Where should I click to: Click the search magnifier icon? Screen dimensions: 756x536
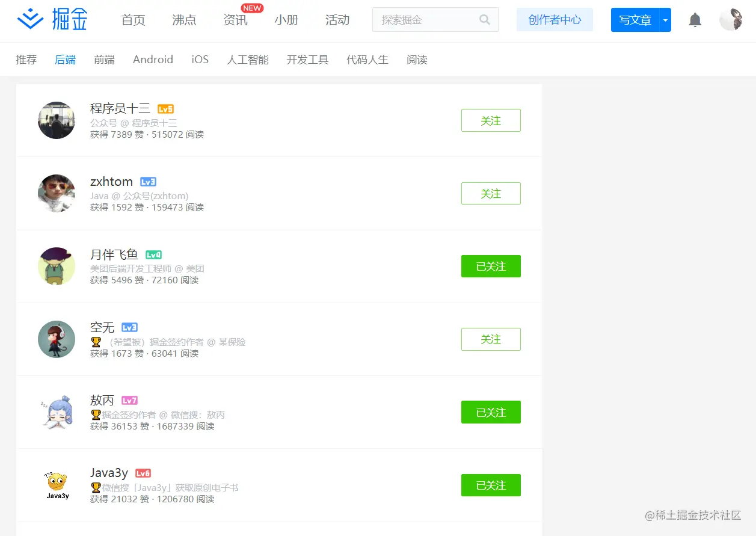(485, 20)
